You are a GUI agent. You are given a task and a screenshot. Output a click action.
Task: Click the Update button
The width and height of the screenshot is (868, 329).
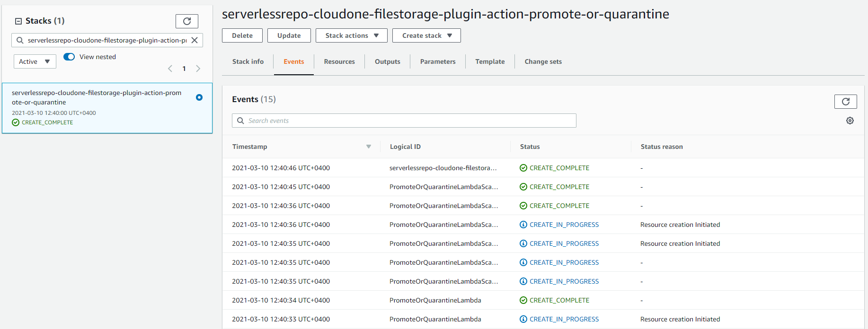pyautogui.click(x=289, y=35)
